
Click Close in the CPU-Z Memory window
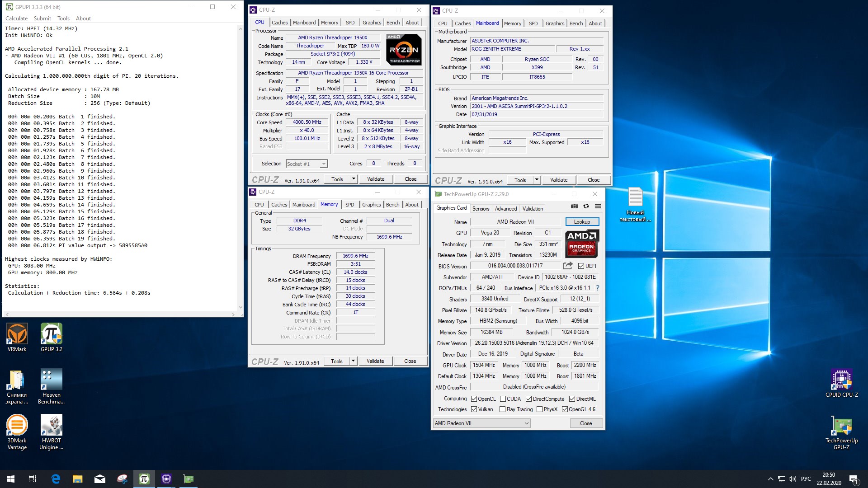(410, 361)
